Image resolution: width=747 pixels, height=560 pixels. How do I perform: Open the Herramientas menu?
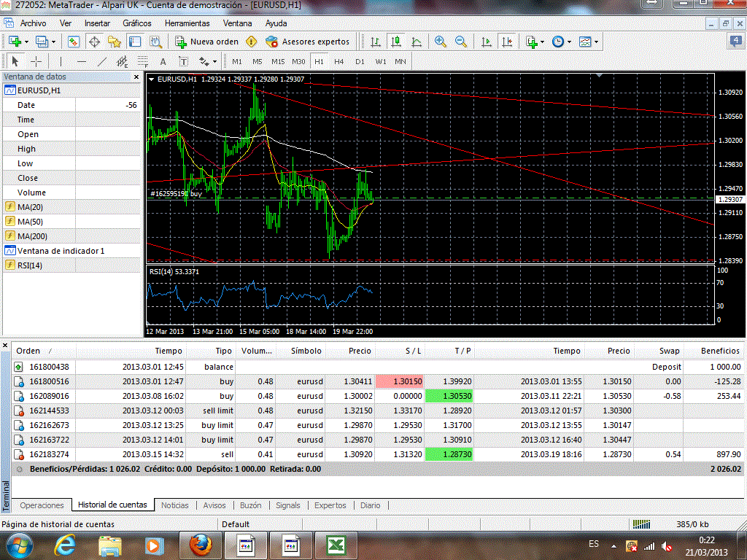(x=187, y=23)
